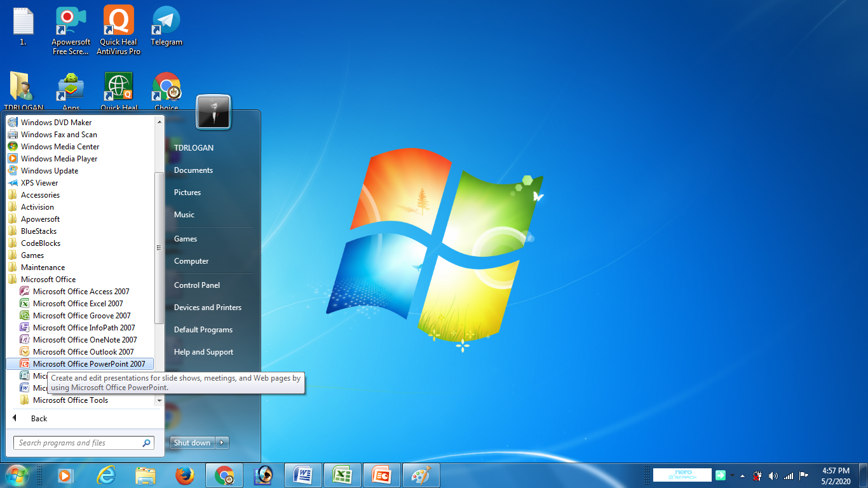
Task: Show hidden tray icons arrow
Action: 742,475
